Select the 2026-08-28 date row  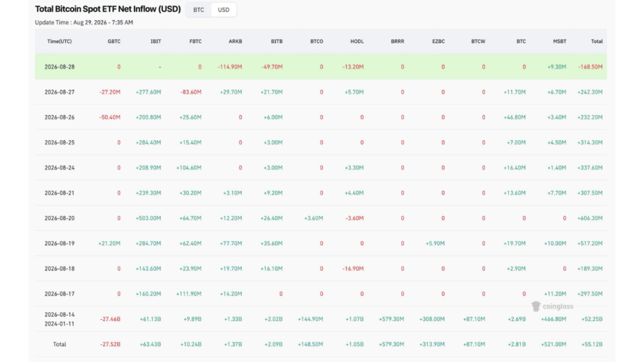coord(321,67)
